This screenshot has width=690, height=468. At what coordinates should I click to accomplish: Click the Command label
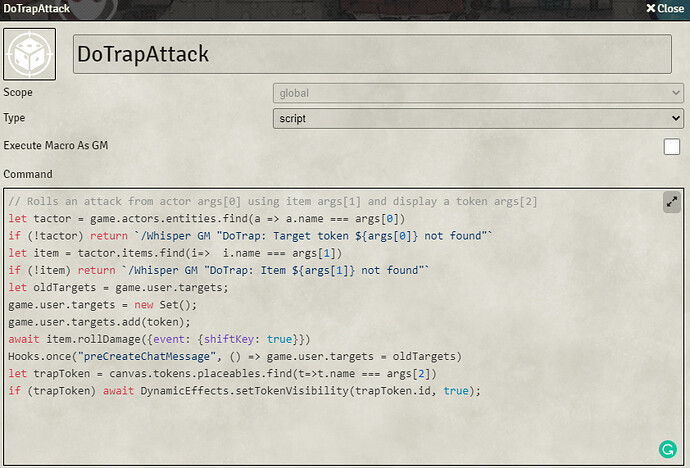click(x=28, y=174)
